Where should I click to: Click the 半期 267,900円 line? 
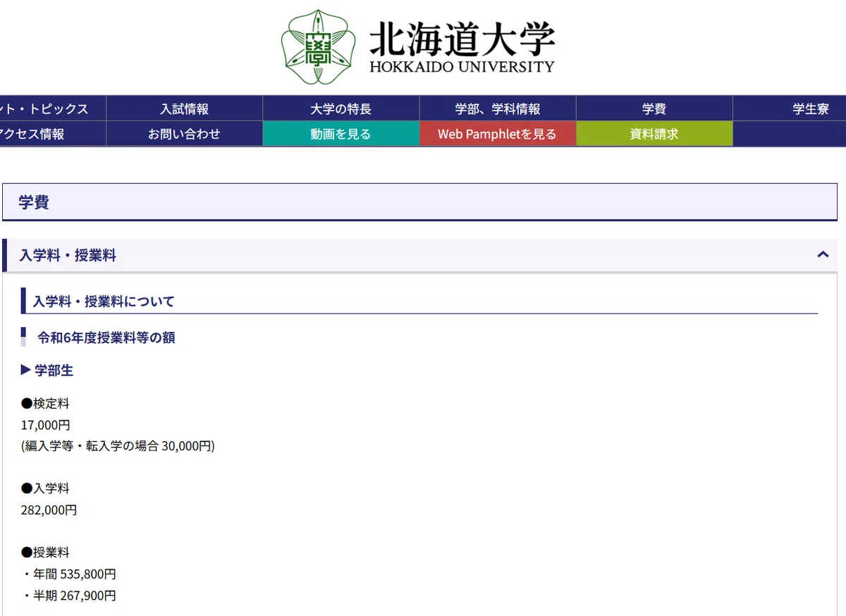(x=69, y=596)
